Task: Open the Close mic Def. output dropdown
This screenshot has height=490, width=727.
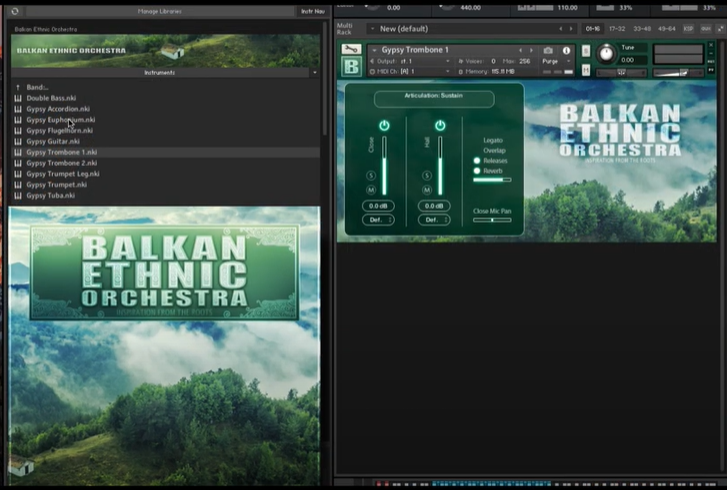Action: point(378,220)
